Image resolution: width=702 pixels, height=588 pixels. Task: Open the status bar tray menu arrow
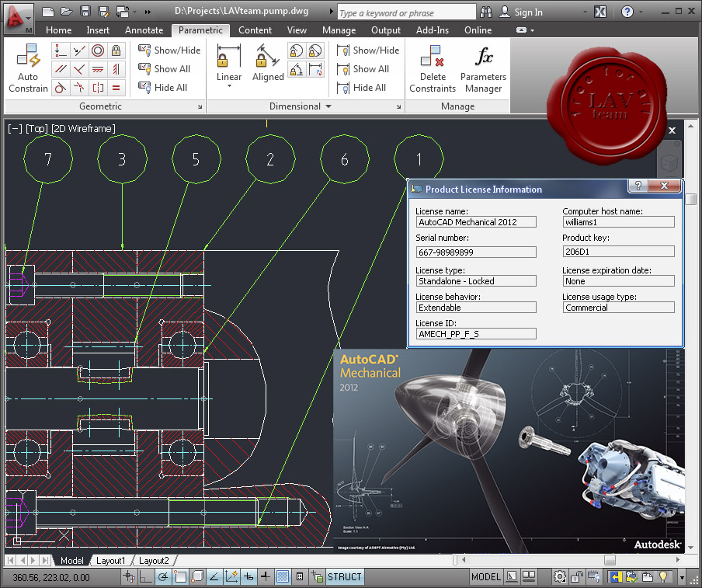point(682,578)
